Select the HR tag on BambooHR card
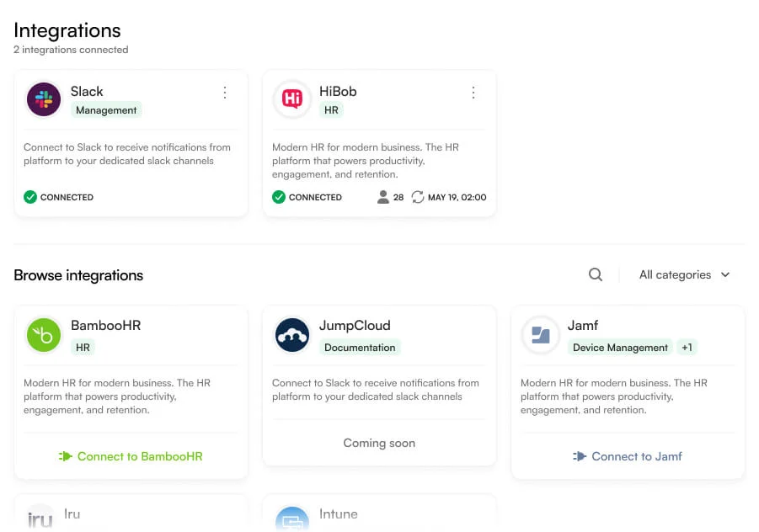Viewport: 759px width, 532px height. [83, 347]
